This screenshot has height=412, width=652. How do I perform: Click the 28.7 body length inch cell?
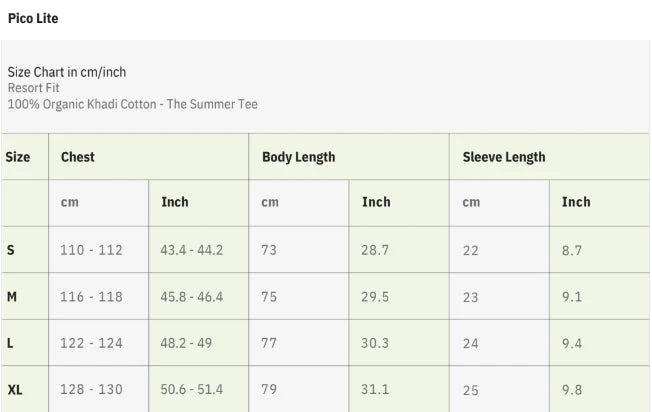(x=375, y=250)
